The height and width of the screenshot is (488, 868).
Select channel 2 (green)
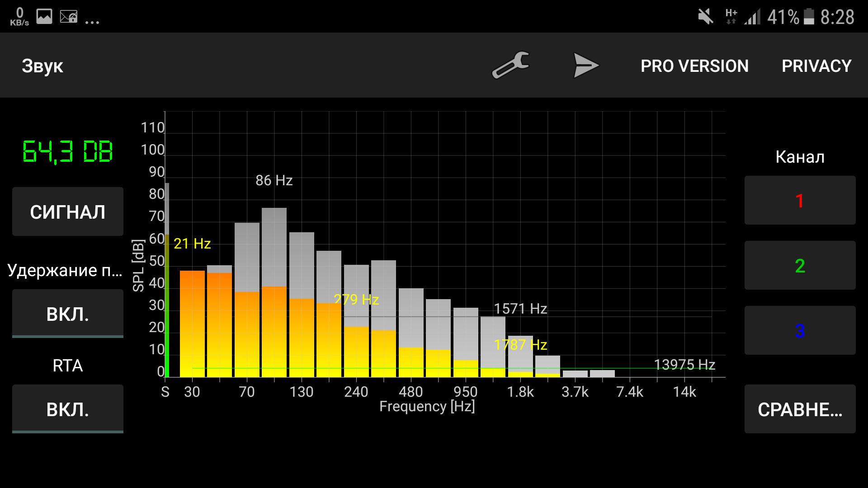click(800, 266)
